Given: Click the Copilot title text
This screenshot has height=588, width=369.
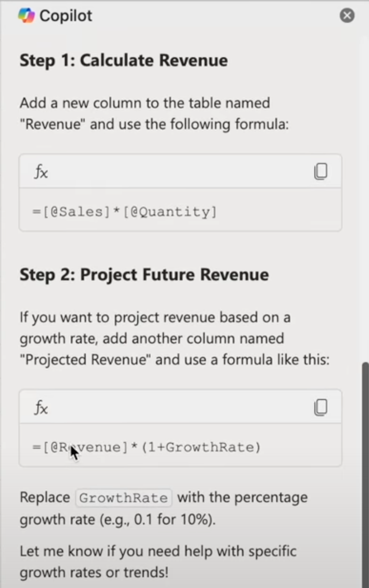Looking at the screenshot, I should [x=66, y=16].
